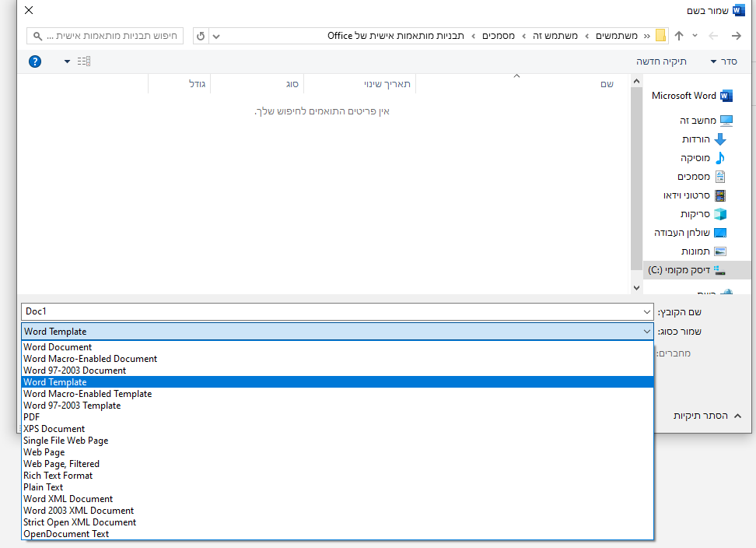Click משתמשים in the address path
Image resolution: width=756 pixels, height=548 pixels.
click(x=617, y=36)
